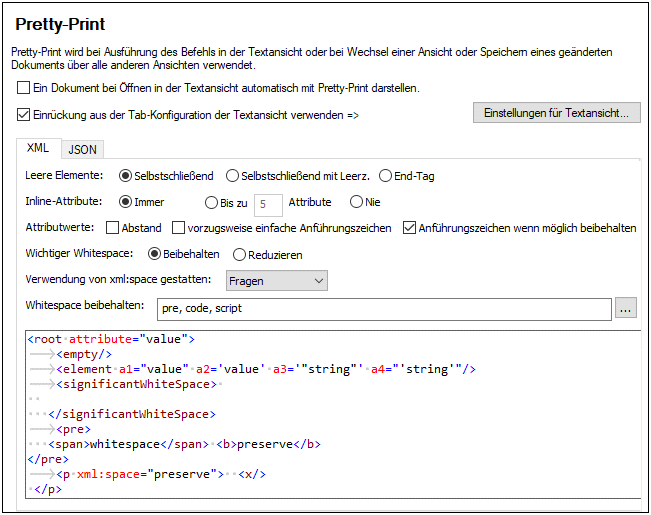The image size is (651, 515).
Task: Click the attribute count field showing 5
Action: point(268,204)
